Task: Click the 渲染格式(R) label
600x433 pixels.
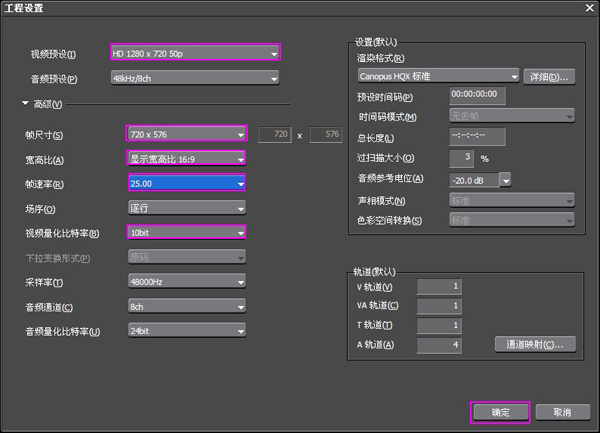Action: 381,58
